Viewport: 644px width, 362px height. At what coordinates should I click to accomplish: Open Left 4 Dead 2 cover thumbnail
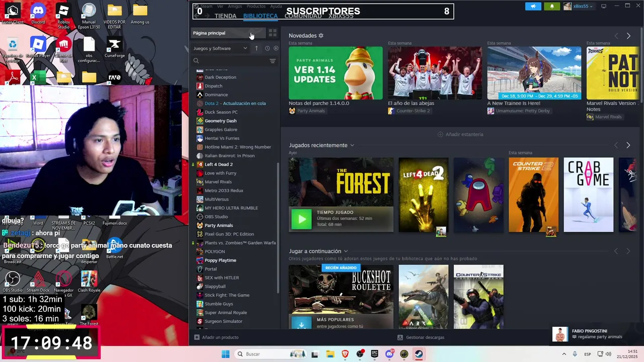point(424,195)
